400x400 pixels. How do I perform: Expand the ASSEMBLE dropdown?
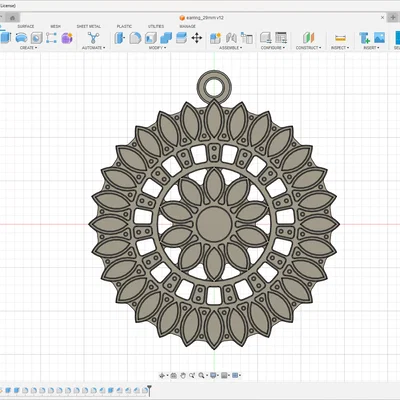tap(231, 48)
